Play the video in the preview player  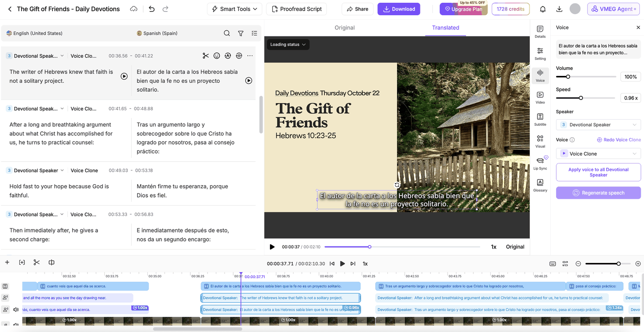pos(272,247)
